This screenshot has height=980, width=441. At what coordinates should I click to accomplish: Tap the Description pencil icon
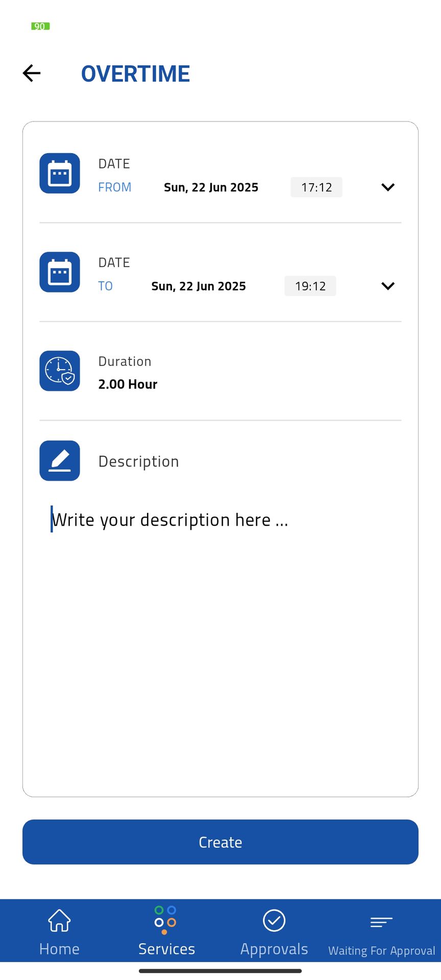tap(60, 460)
